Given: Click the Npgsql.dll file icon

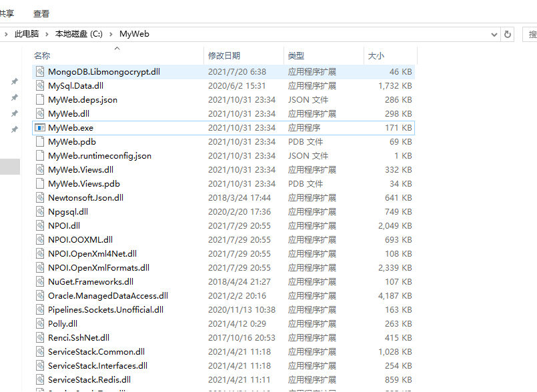Looking at the screenshot, I should click(40, 211).
